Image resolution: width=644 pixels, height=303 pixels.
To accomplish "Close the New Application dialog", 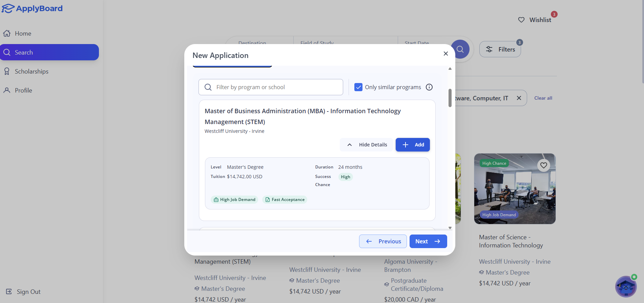I will [x=446, y=54].
